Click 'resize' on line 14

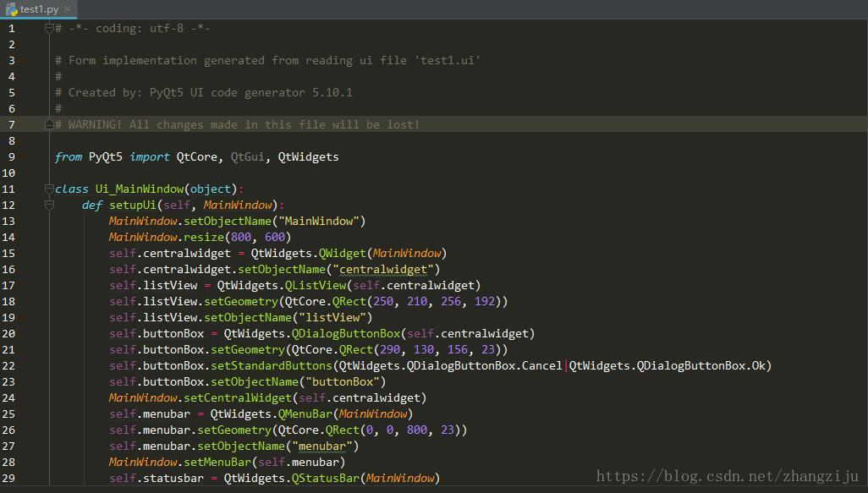[204, 238]
